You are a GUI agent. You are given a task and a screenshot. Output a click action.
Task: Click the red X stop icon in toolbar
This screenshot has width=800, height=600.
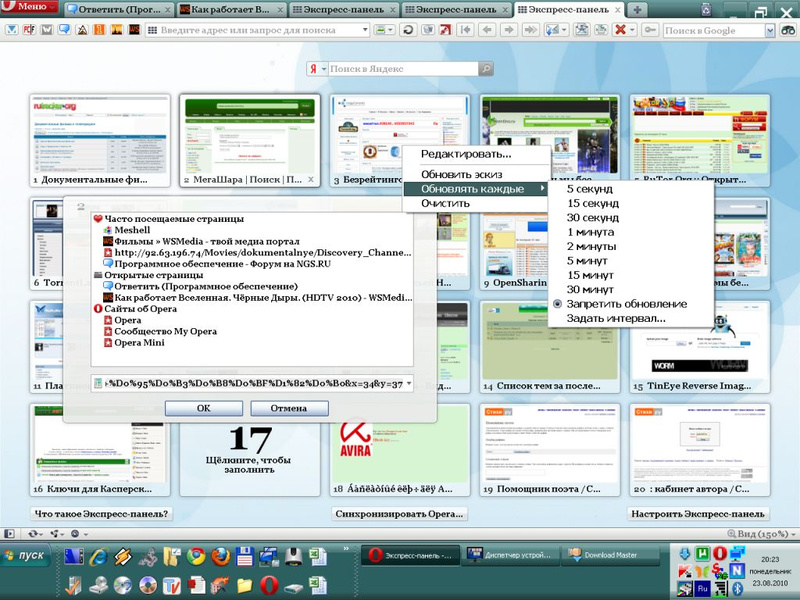tap(621, 30)
